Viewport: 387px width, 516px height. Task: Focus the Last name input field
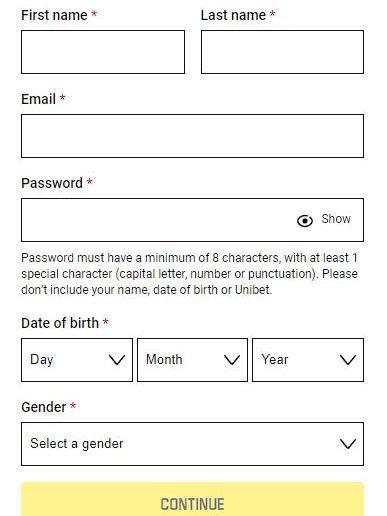point(282,52)
